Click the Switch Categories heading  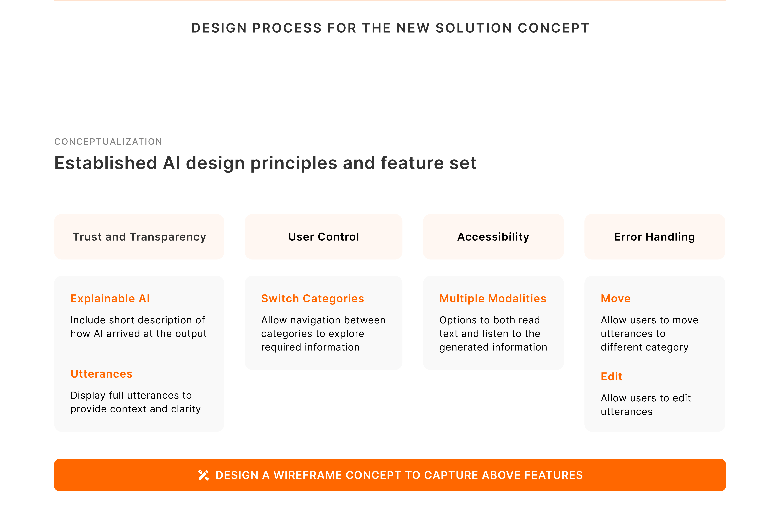pyautogui.click(x=312, y=298)
